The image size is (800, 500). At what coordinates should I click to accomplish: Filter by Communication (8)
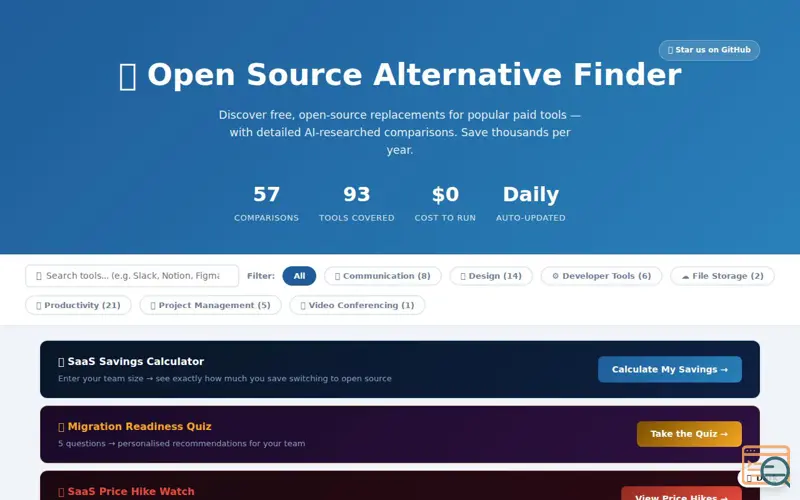click(x=383, y=276)
